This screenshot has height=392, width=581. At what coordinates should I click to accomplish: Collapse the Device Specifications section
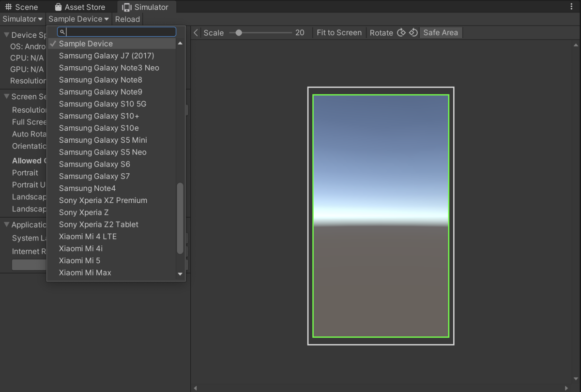pos(6,35)
